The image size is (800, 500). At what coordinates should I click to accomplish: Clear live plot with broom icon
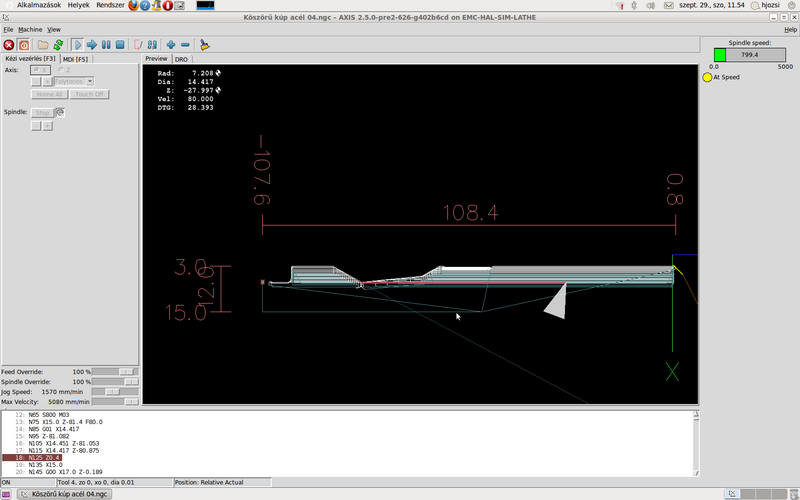(204, 45)
